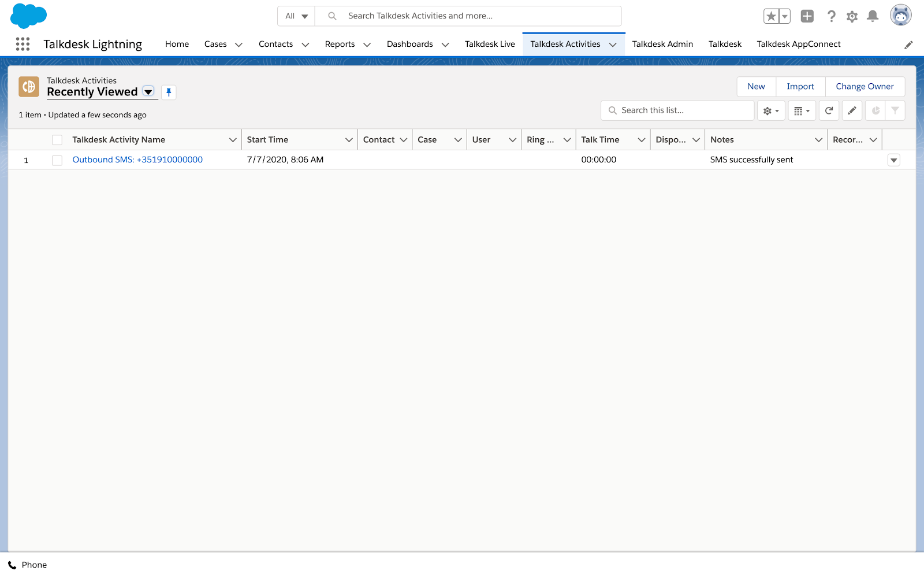Open Contact column menu chevron

pos(404,140)
